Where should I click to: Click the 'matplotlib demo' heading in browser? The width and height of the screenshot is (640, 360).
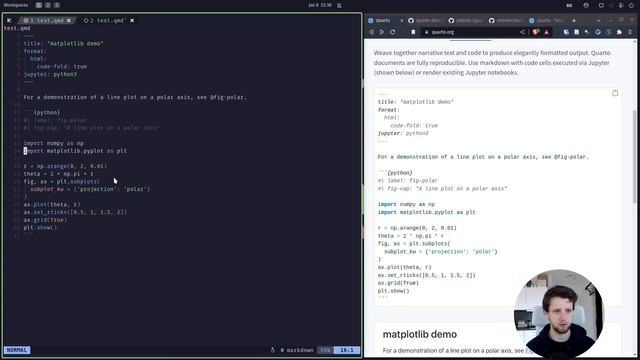pyautogui.click(x=420, y=334)
